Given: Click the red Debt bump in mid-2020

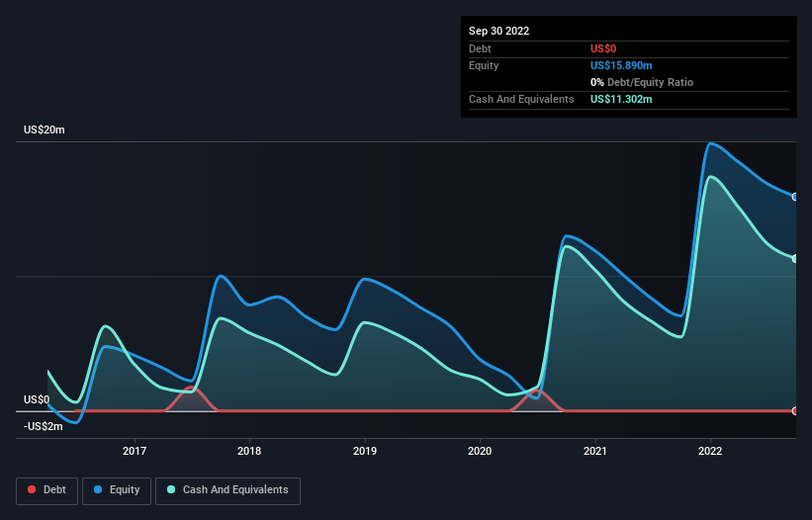Looking at the screenshot, I should click(537, 400).
